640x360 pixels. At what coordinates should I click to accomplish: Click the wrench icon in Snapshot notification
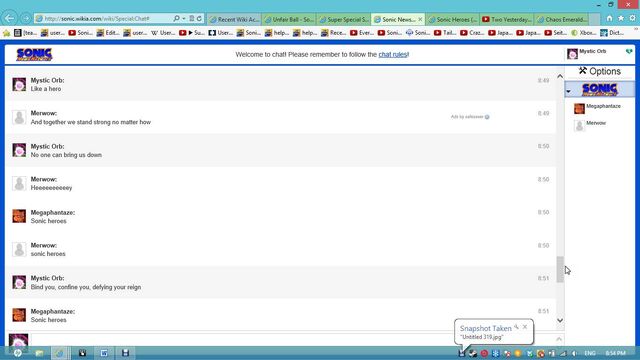tap(516, 327)
